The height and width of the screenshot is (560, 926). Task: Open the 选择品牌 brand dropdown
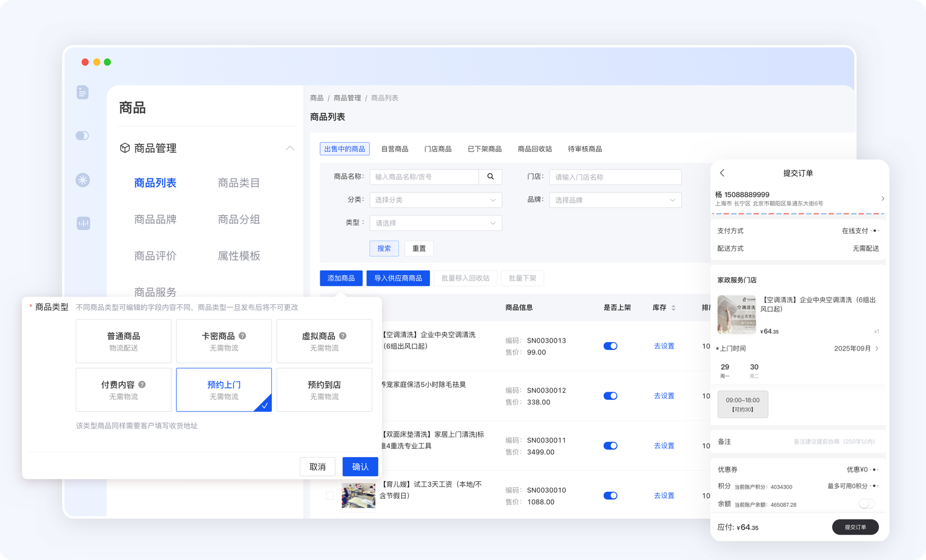pyautogui.click(x=615, y=200)
